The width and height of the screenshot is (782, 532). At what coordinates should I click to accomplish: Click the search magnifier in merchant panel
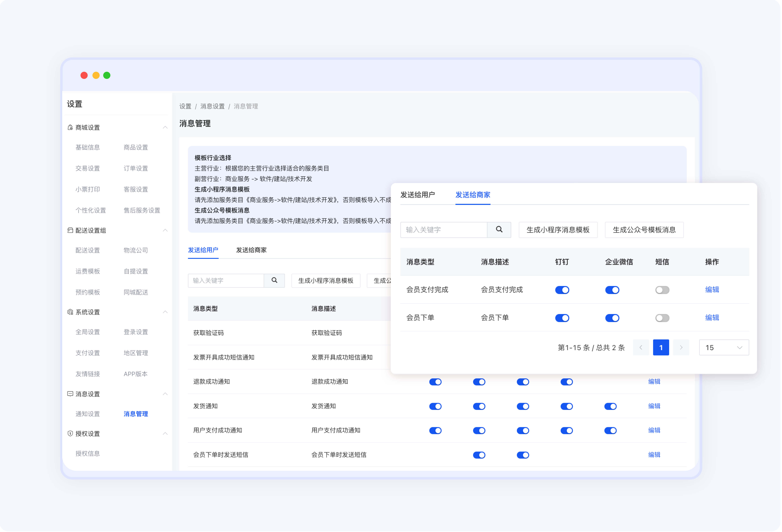[x=499, y=230]
